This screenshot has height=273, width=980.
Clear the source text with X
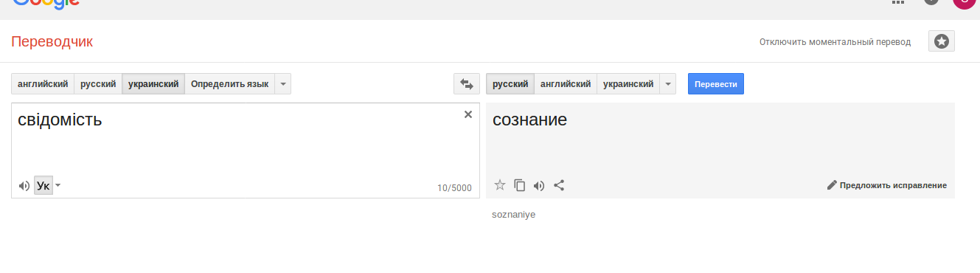[468, 114]
